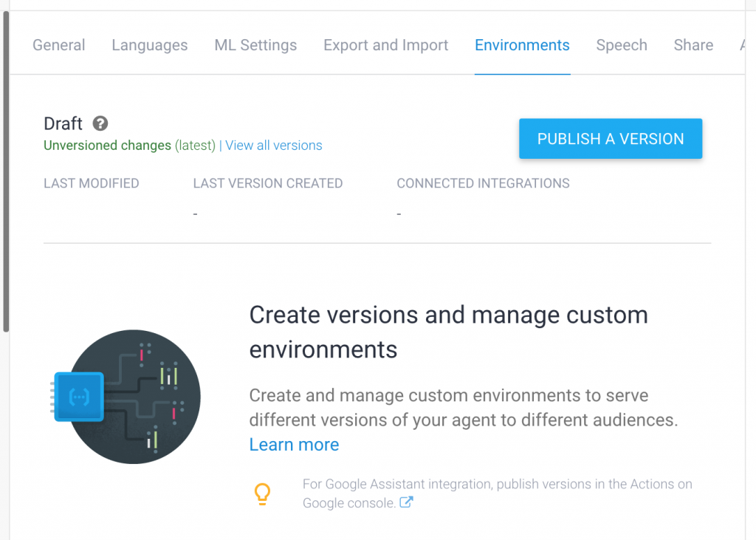Follow the Learn more link
Image resolution: width=756 pixels, height=540 pixels.
[294, 445]
